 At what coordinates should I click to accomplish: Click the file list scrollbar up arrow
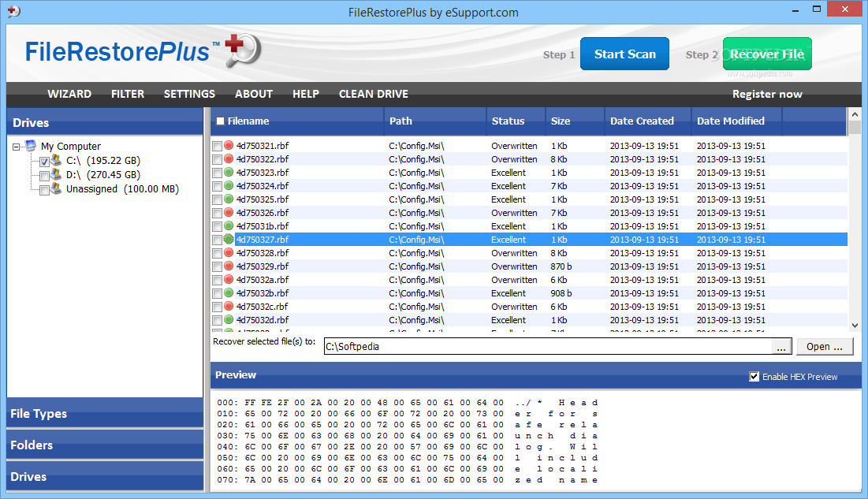[x=855, y=114]
